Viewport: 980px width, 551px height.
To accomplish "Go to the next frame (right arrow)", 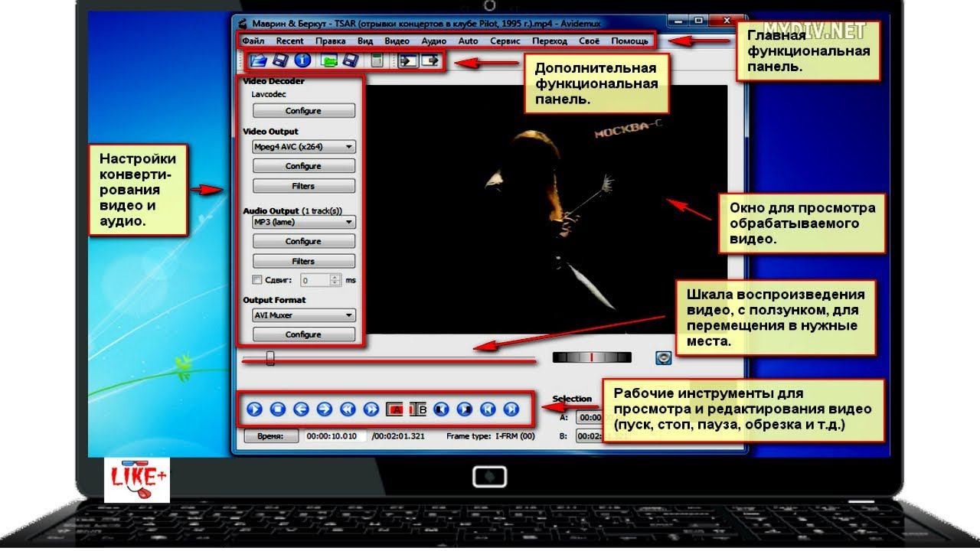I will [x=324, y=409].
